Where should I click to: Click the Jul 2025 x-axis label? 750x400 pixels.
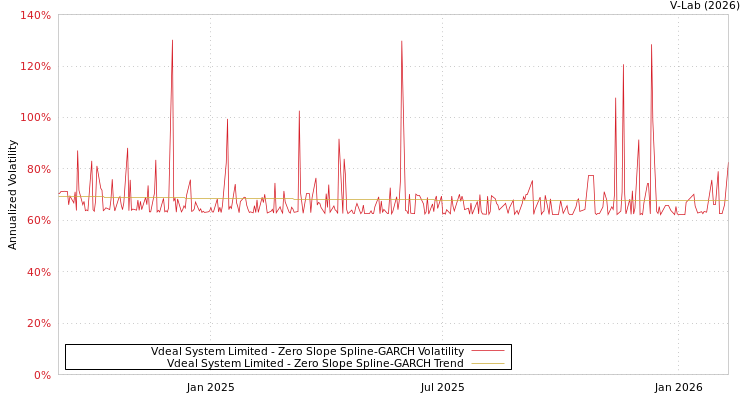click(442, 388)
